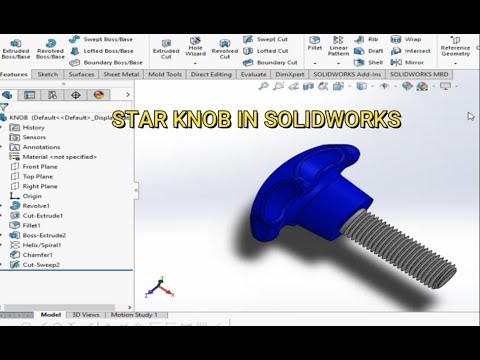Click the Zoom to Area icon
The height and width of the screenshot is (360, 480).
pos(278,87)
